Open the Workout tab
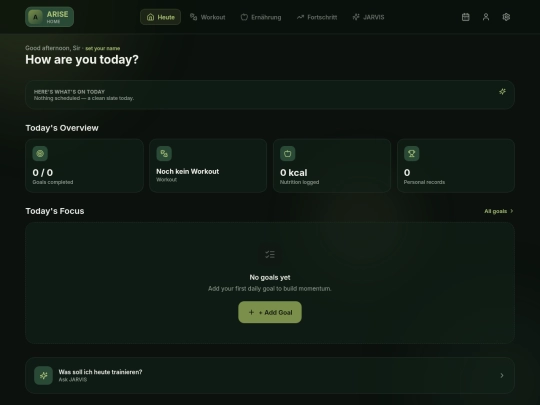Image resolution: width=540 pixels, height=405 pixels. [x=208, y=17]
